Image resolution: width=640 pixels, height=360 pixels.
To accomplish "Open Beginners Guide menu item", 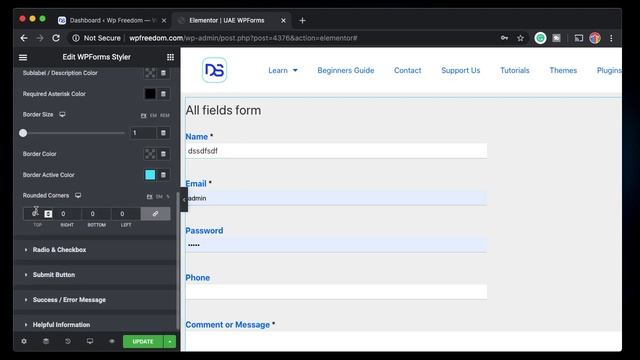I will [x=346, y=70].
